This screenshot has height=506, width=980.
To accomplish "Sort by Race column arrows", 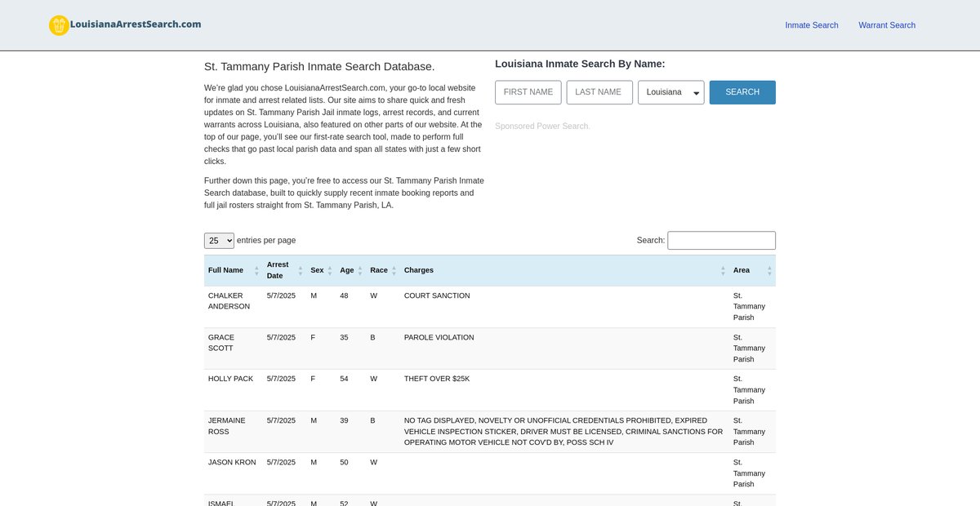I will pos(394,270).
